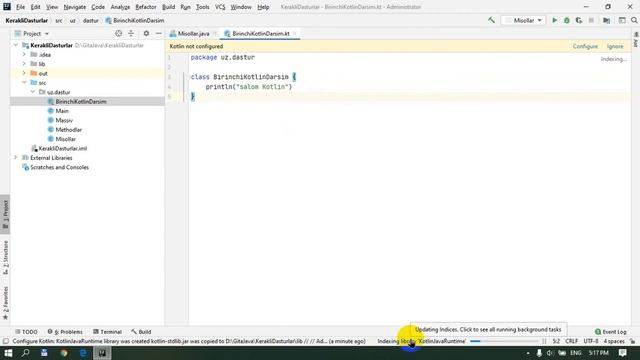640x360 pixels.
Task: Select Misollar class in project tree
Action: pyautogui.click(x=65, y=139)
